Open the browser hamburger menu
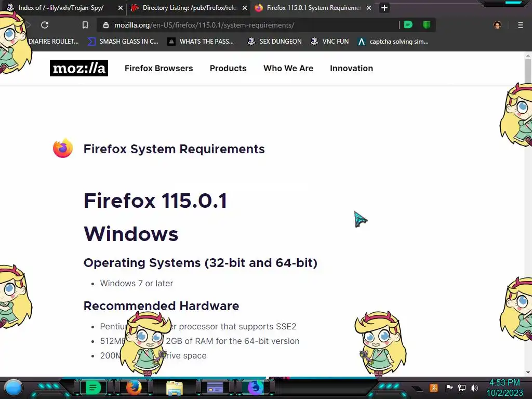Viewport: 532px width, 399px height. click(521, 25)
